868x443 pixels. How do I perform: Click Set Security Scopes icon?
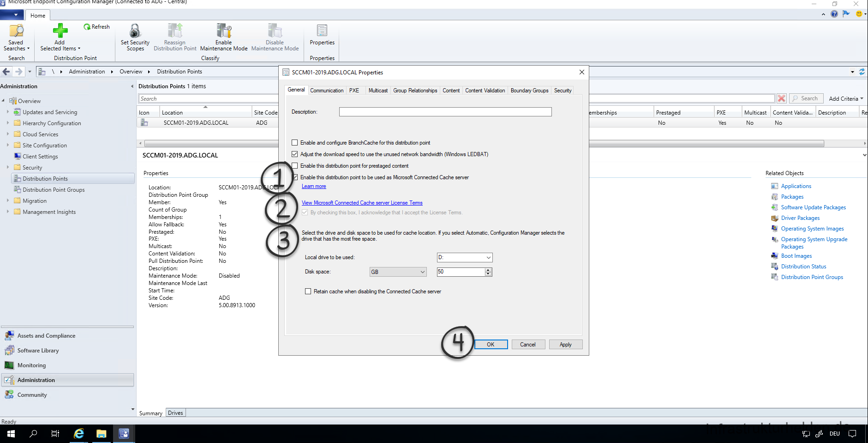(135, 31)
